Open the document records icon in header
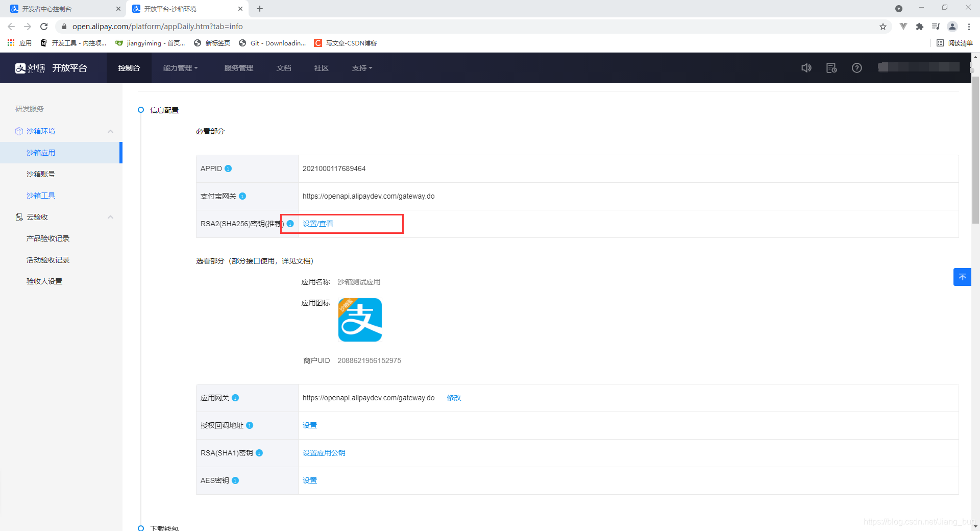Image resolution: width=980 pixels, height=531 pixels. pyautogui.click(x=831, y=68)
